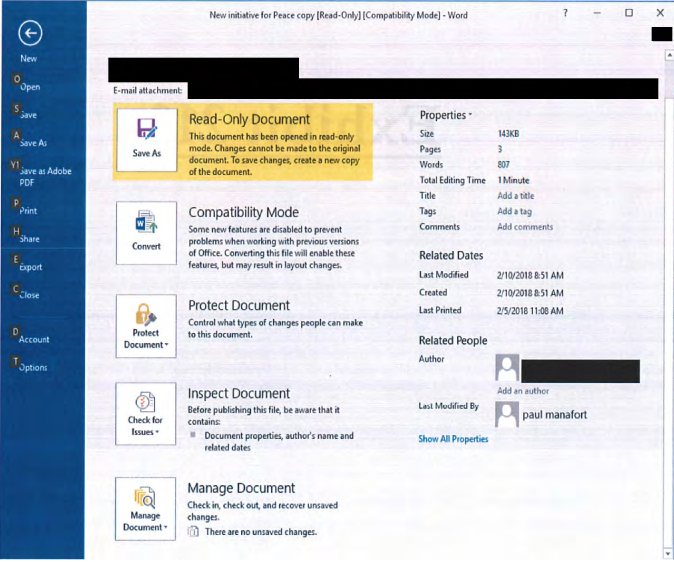Click the 1 Minute editing time
Image resolution: width=674 pixels, height=562 pixels.
[x=514, y=180]
